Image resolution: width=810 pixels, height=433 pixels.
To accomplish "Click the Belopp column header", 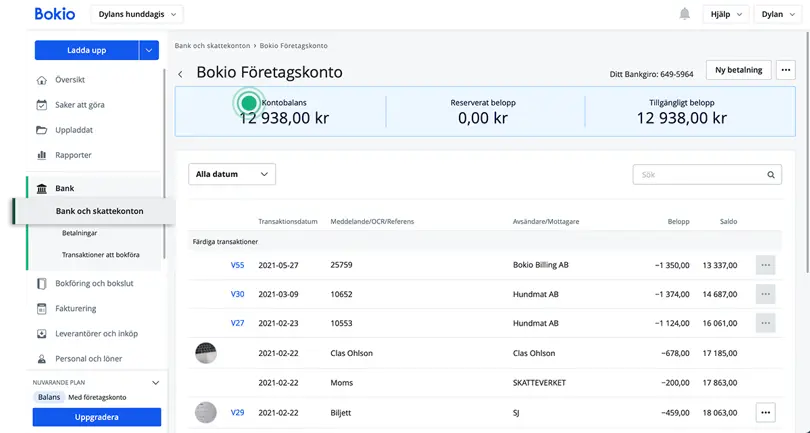I will pyautogui.click(x=678, y=222).
